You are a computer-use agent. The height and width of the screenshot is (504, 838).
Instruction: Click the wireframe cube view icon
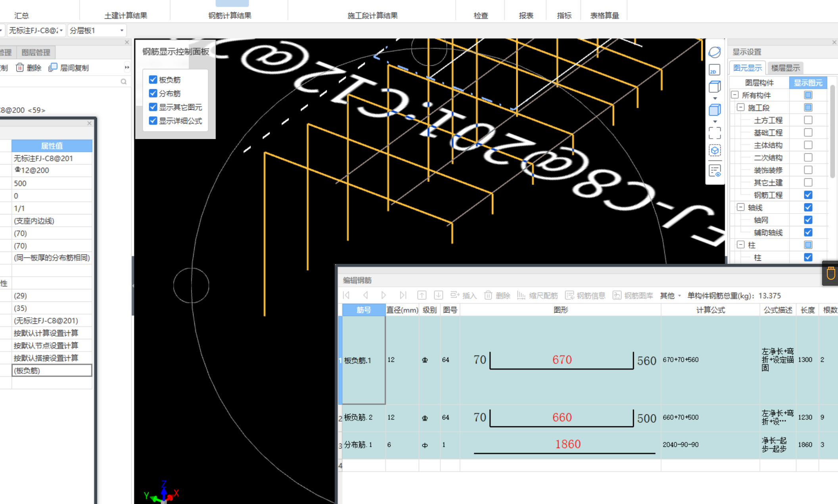(x=715, y=87)
